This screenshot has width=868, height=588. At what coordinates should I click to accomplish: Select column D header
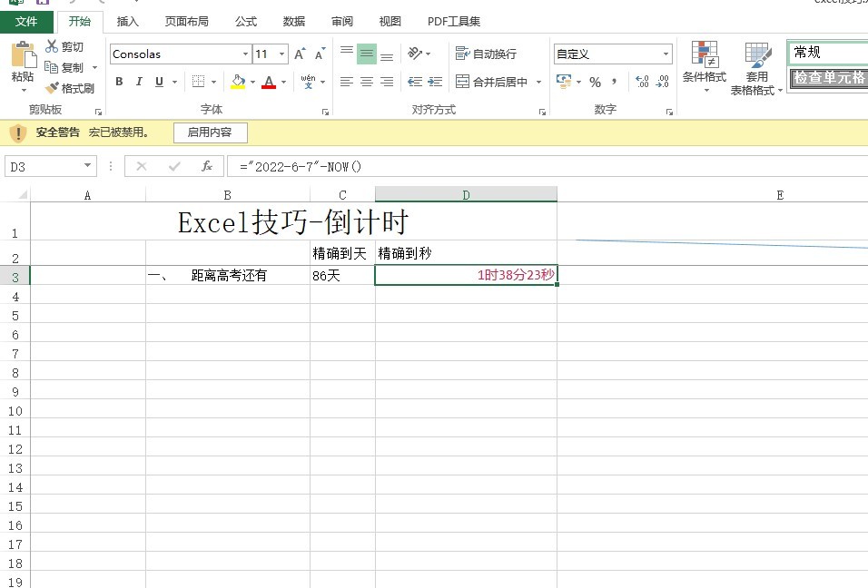pos(466,195)
